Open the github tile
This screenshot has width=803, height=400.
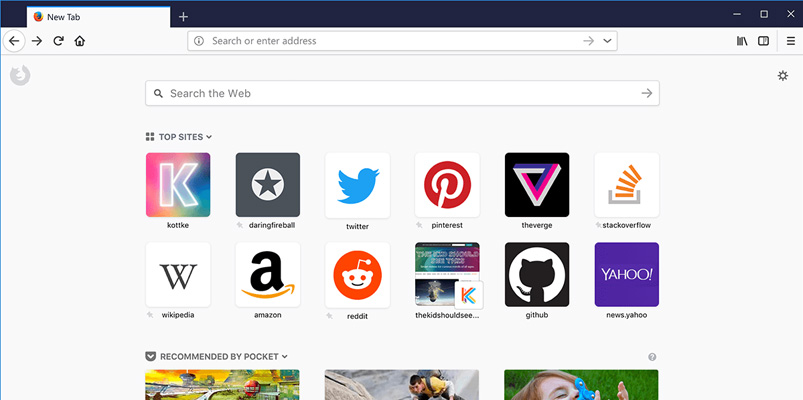pos(537,275)
